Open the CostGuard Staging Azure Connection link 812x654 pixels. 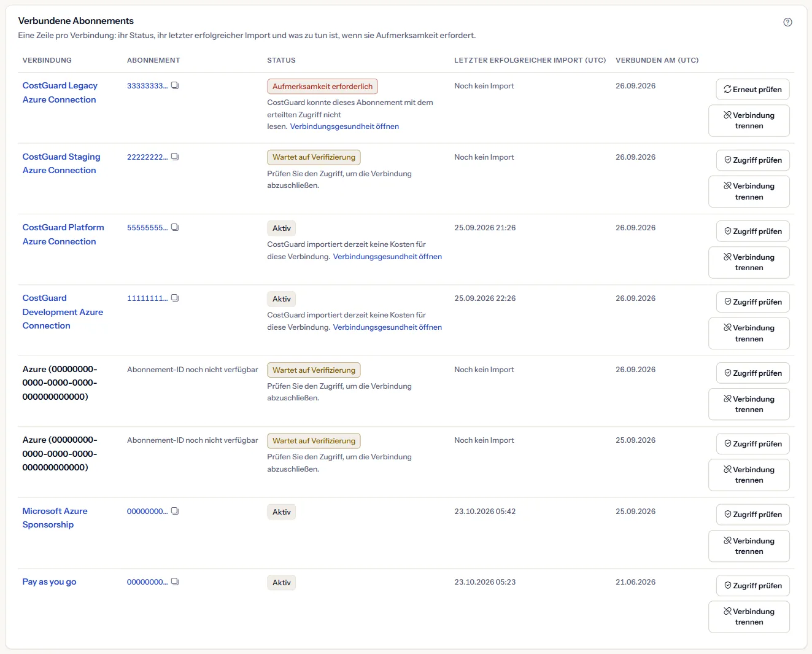coord(61,163)
